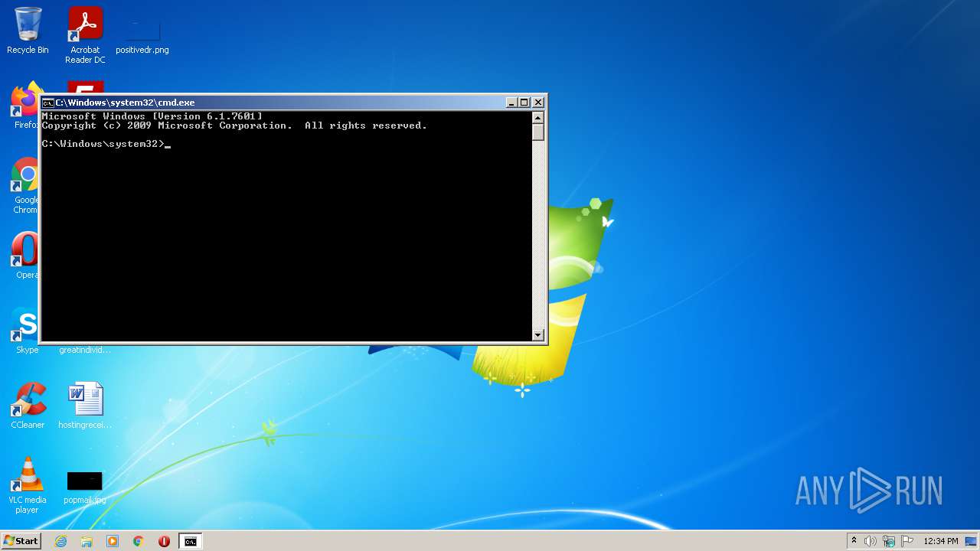
Task: Open the volume speaker tray icon
Action: (x=871, y=541)
